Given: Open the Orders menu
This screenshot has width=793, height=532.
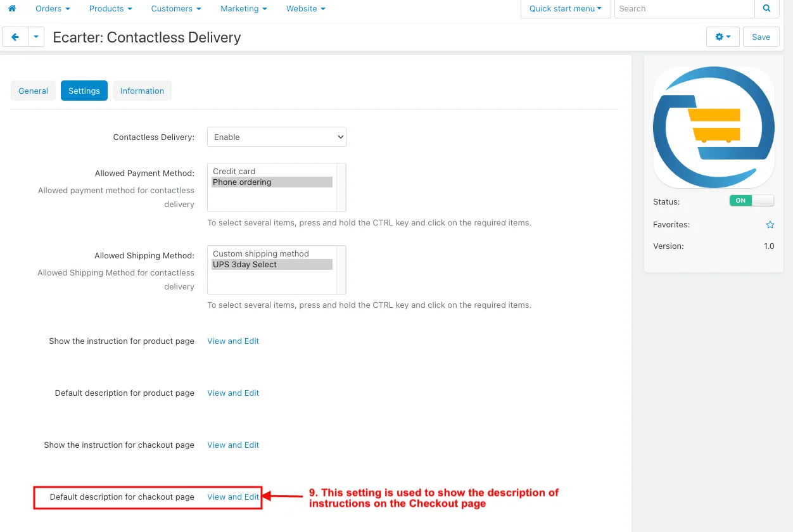Looking at the screenshot, I should (53, 9).
